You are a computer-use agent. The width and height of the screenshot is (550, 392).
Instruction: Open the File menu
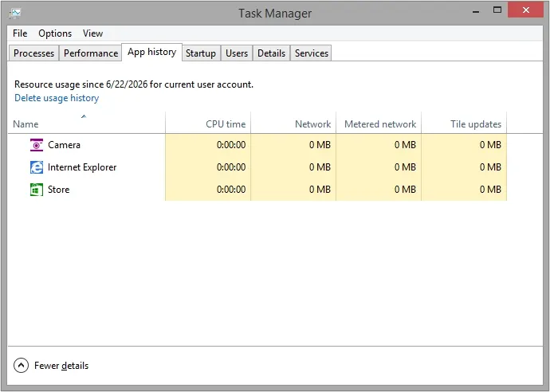click(20, 33)
